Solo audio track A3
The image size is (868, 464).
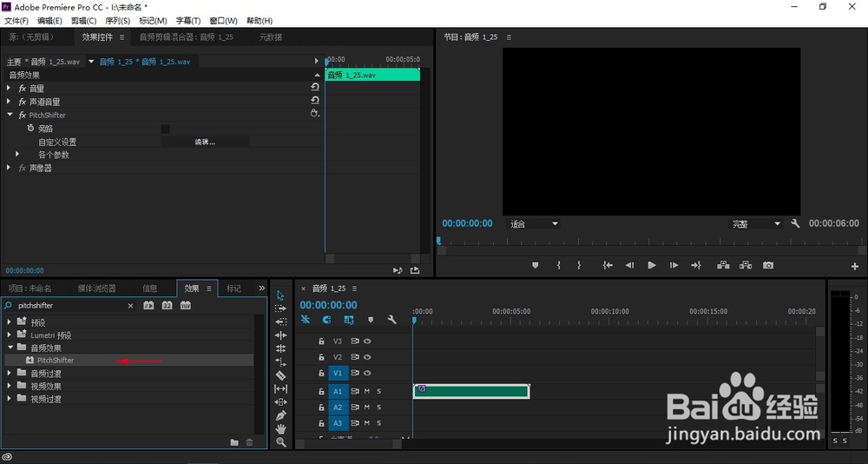(x=379, y=423)
